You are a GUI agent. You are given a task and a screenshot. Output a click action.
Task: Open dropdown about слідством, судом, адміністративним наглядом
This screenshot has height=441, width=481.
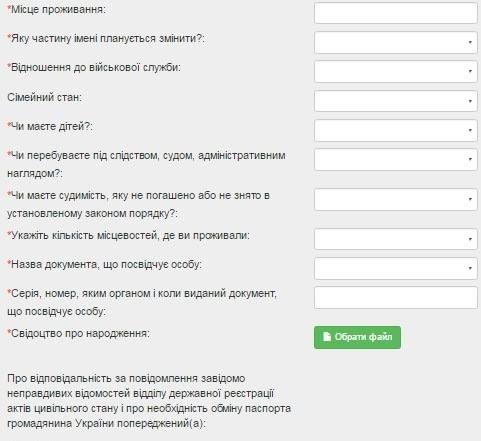click(x=396, y=159)
